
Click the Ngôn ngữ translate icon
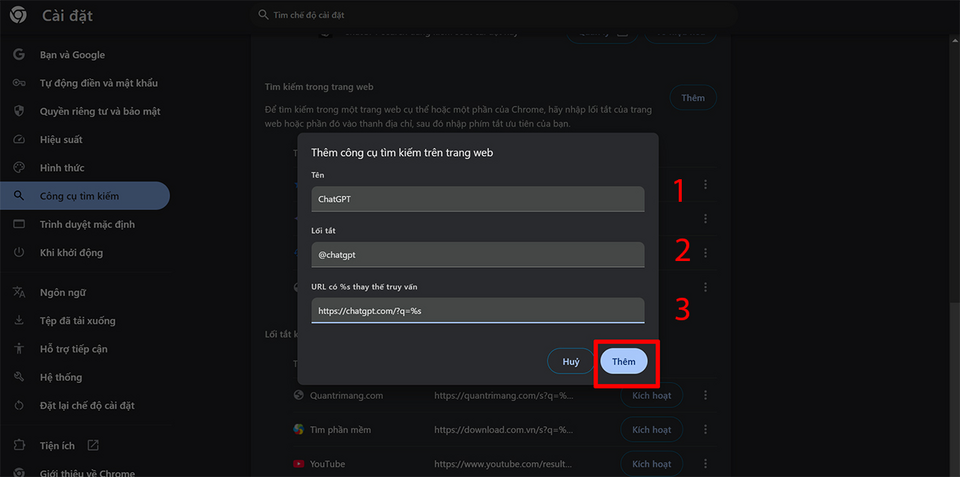coord(19,292)
